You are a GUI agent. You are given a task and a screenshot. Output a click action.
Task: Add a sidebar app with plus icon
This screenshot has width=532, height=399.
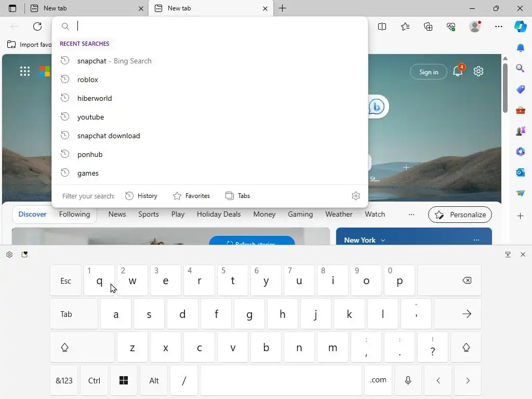pyautogui.click(x=521, y=216)
